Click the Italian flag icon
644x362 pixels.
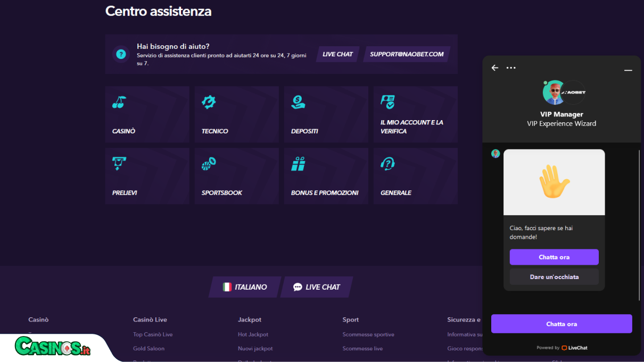(227, 287)
